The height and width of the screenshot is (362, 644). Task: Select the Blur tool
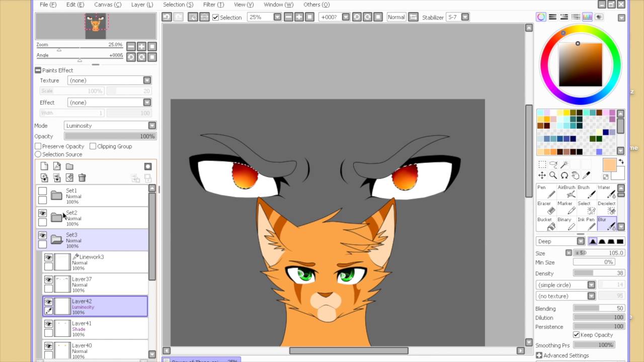pyautogui.click(x=606, y=224)
